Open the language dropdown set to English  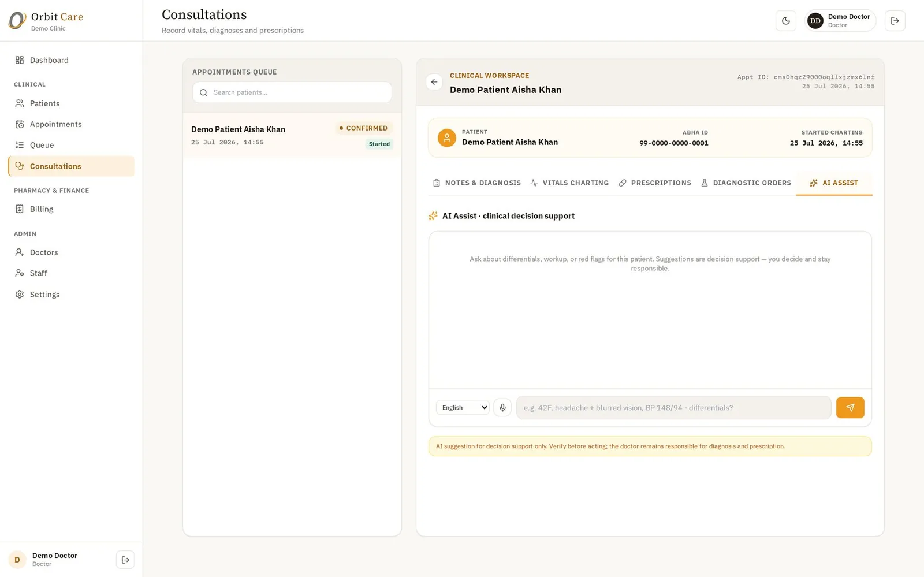(463, 407)
